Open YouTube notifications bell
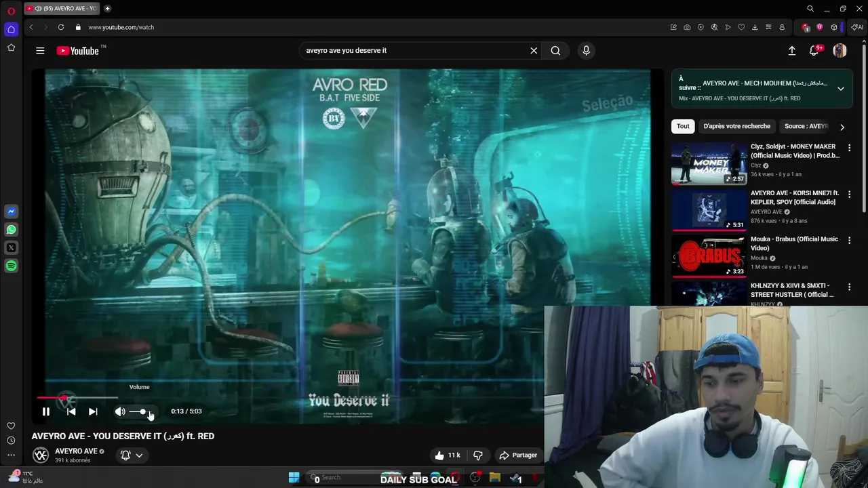868x488 pixels. 814,50
